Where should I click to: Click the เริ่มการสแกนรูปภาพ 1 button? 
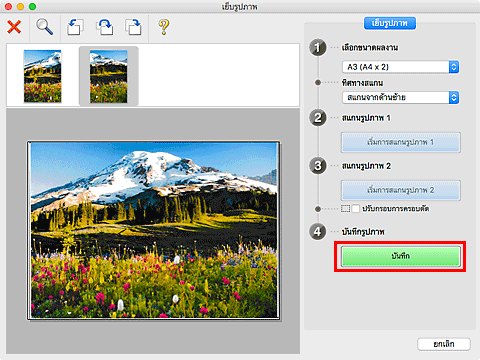401,142
